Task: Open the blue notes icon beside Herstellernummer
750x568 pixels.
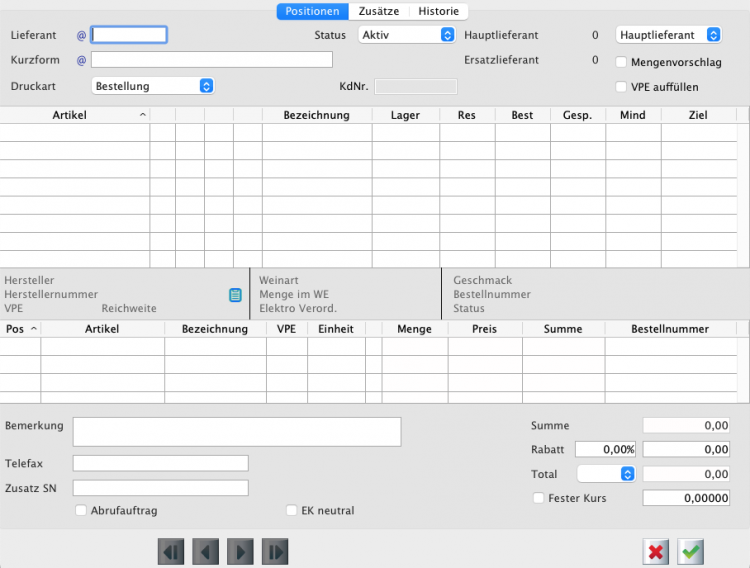Action: pyautogui.click(x=235, y=295)
